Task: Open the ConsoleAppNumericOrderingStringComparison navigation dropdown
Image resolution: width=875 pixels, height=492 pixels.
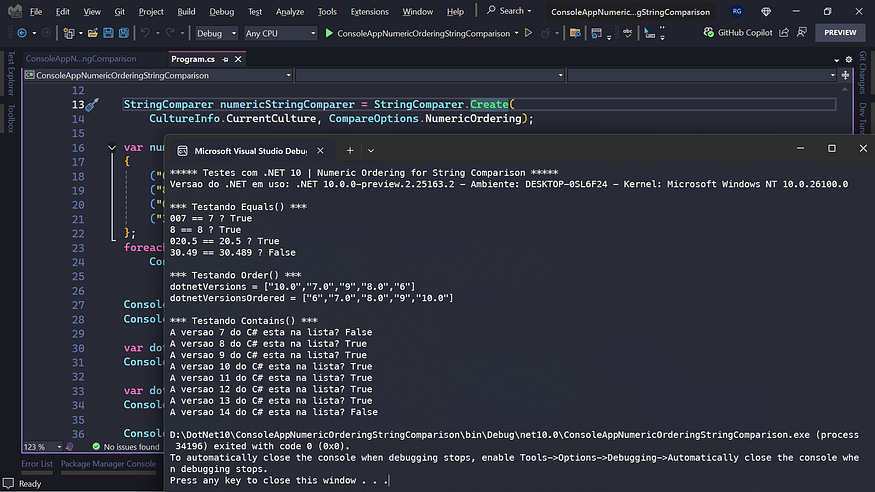Action: [x=158, y=75]
